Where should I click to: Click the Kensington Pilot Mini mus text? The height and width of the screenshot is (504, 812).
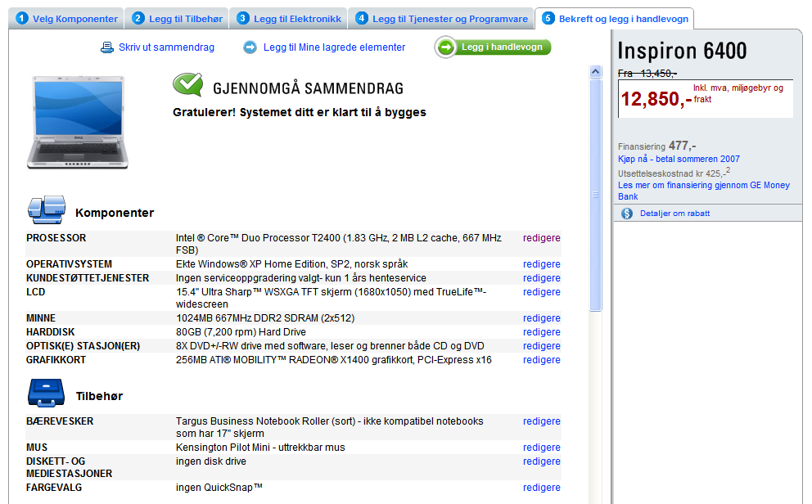[x=260, y=448]
